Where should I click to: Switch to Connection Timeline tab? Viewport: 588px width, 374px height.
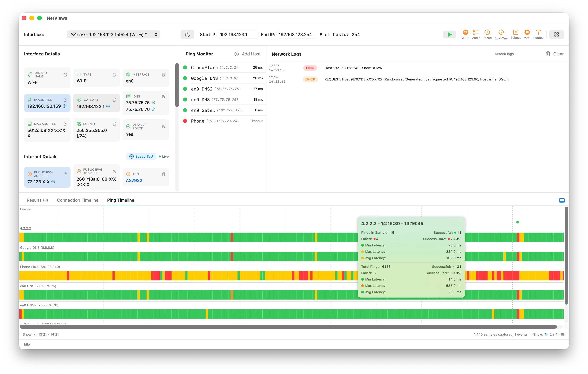[x=77, y=200]
